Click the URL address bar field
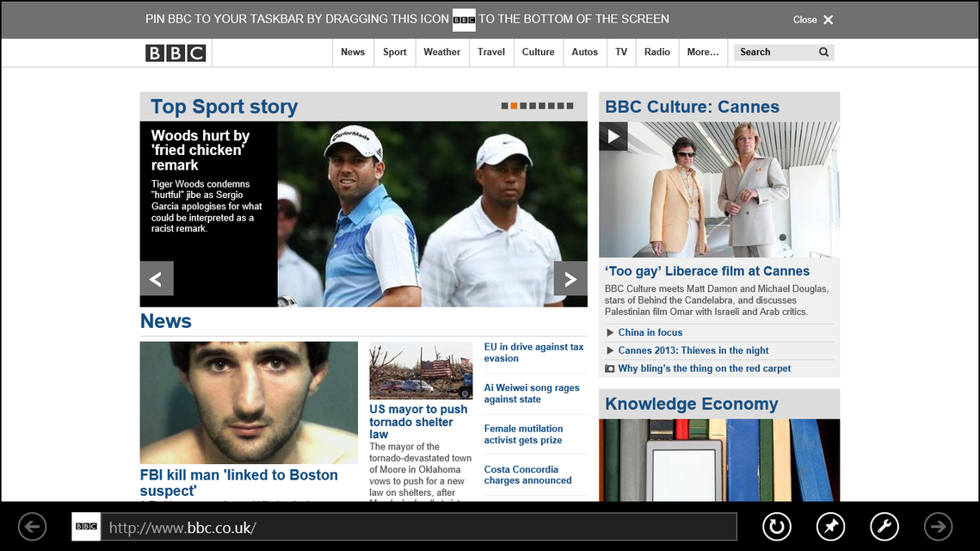The width and height of the screenshot is (980, 551). [418, 527]
